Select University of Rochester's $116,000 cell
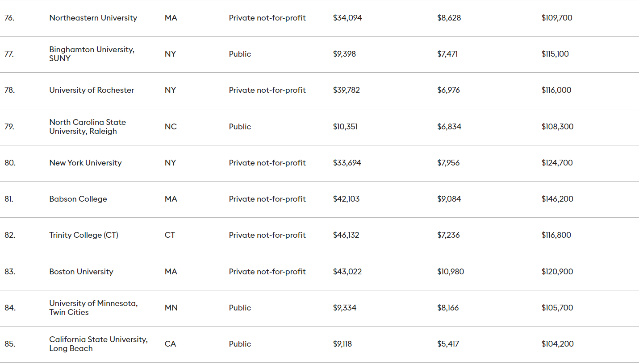This screenshot has height=364, width=639. [x=556, y=90]
